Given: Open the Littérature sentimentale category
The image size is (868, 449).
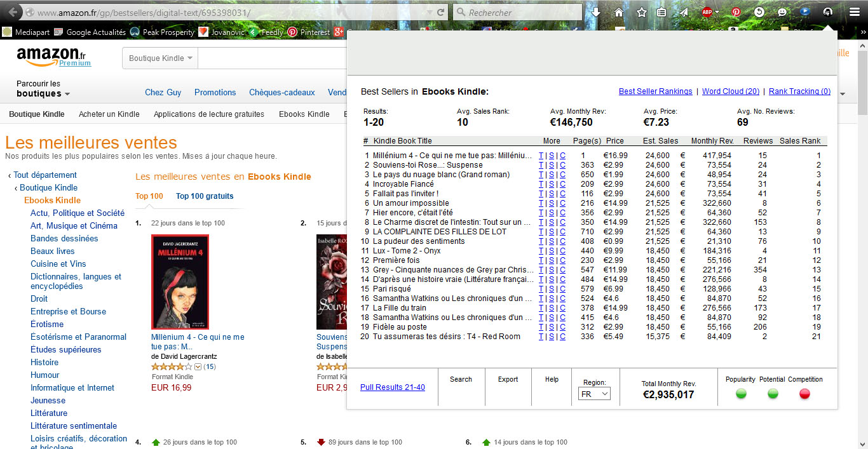Looking at the screenshot, I should (74, 426).
